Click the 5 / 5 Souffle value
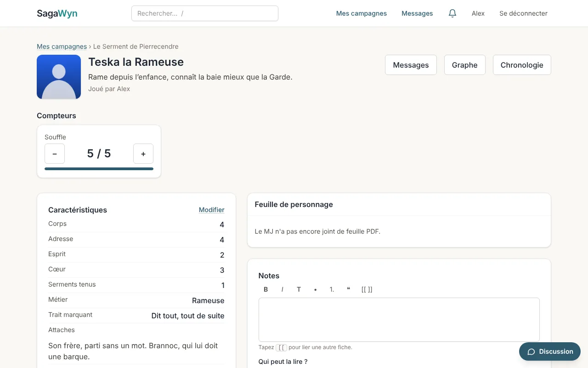 pyautogui.click(x=99, y=154)
